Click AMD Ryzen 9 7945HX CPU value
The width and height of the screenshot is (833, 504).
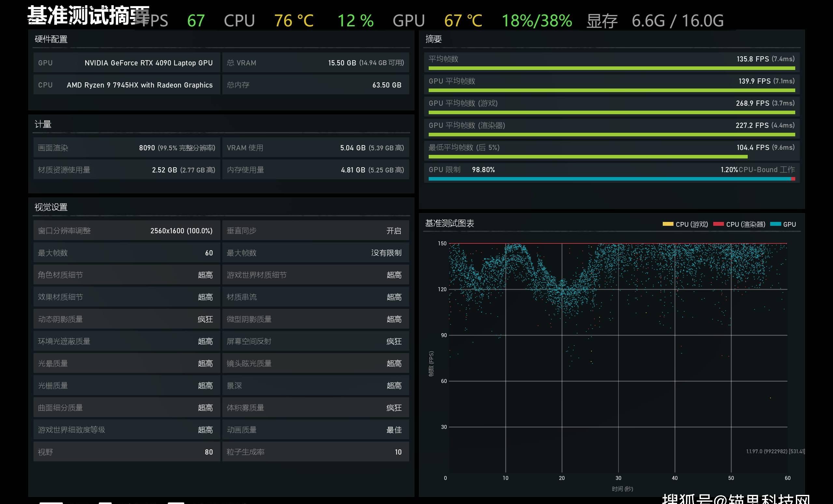click(140, 85)
